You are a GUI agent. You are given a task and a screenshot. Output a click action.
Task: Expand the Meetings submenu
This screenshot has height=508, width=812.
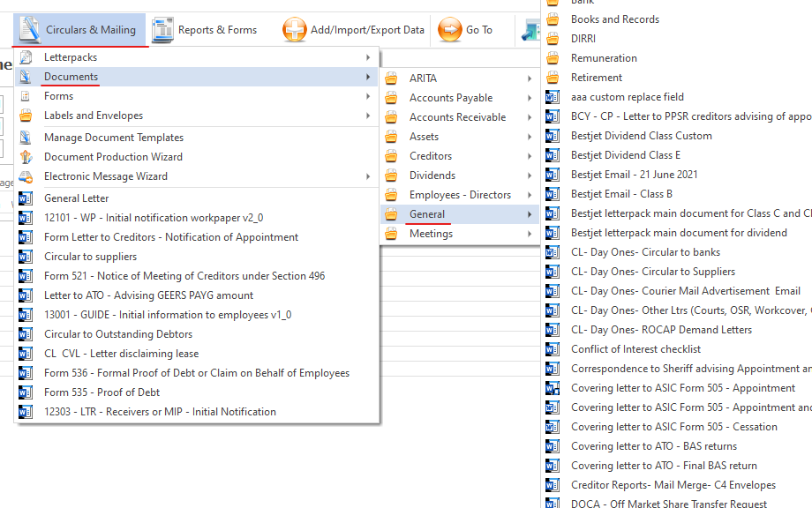pyautogui.click(x=431, y=233)
